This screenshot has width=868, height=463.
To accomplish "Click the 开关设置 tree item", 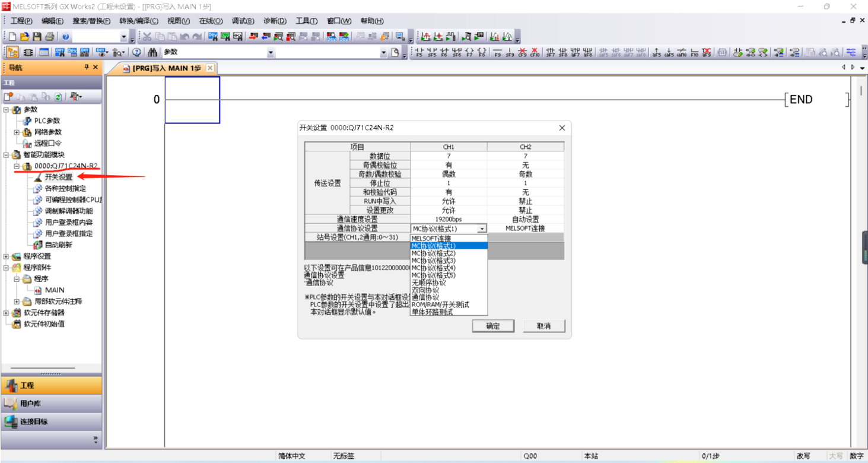I will coord(58,177).
